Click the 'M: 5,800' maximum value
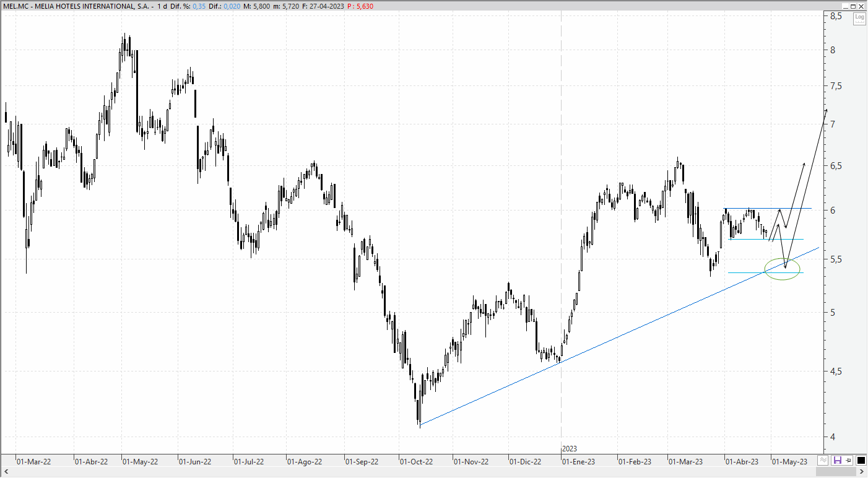This screenshot has height=478, width=868. pyautogui.click(x=258, y=6)
